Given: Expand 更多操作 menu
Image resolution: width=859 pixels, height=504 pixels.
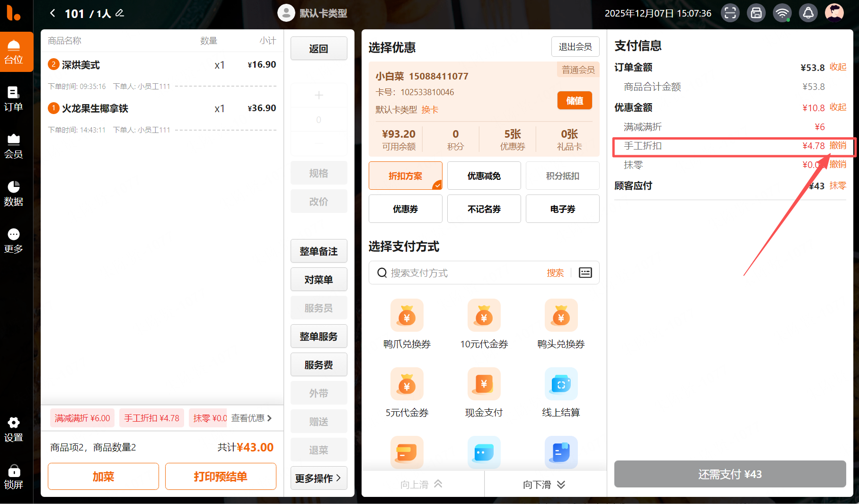Looking at the screenshot, I should point(319,478).
